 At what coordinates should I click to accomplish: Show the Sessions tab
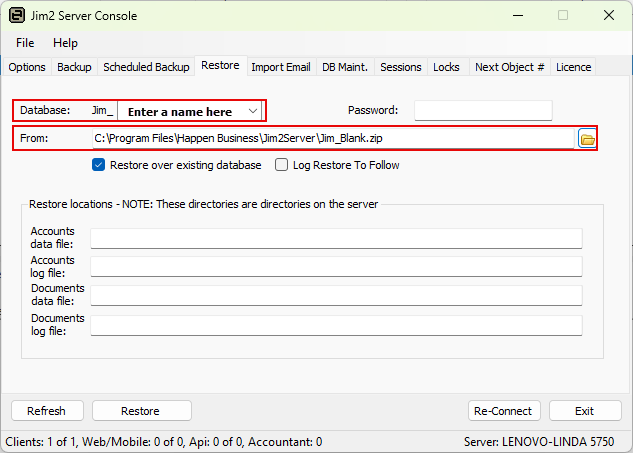pyautogui.click(x=400, y=67)
